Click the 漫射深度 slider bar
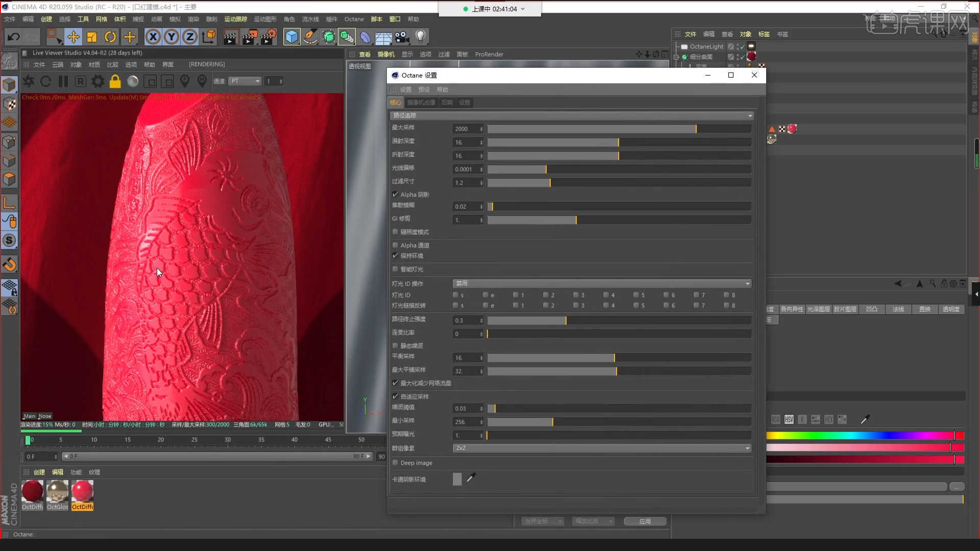 pyautogui.click(x=619, y=142)
